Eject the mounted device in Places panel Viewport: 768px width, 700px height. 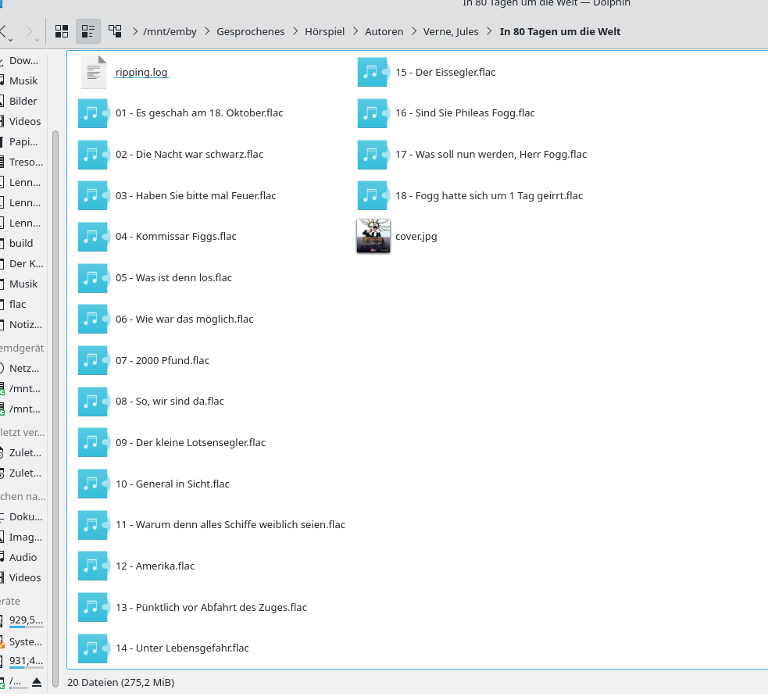[37, 682]
